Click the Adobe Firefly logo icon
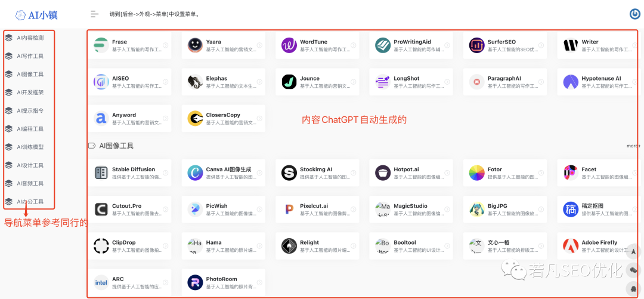This screenshot has height=299, width=644. [571, 246]
